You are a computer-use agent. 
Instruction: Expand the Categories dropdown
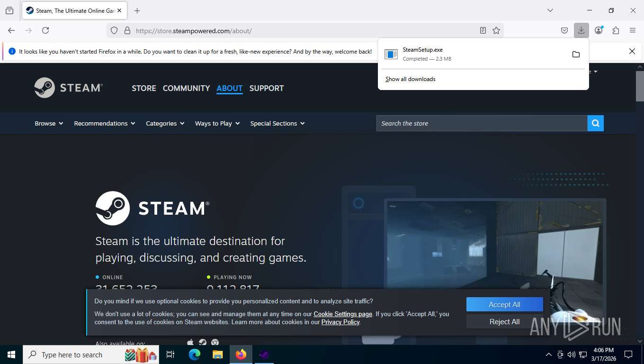pos(165,123)
